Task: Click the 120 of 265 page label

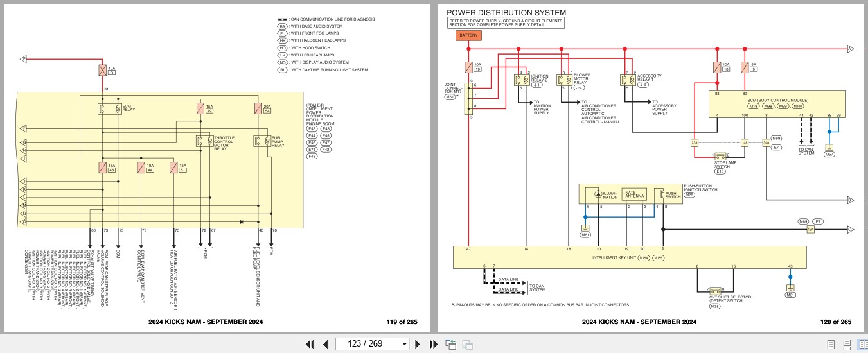Action: [837, 322]
